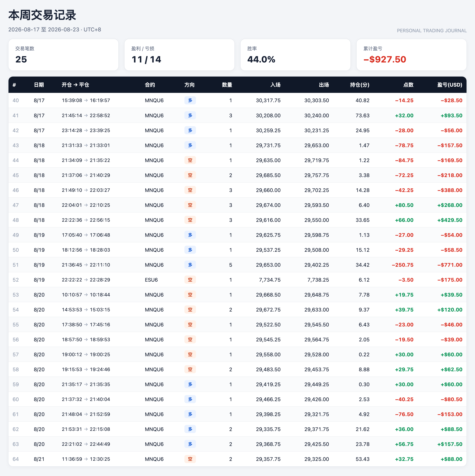Click the 多 direction badge in trade 43

(x=190, y=145)
